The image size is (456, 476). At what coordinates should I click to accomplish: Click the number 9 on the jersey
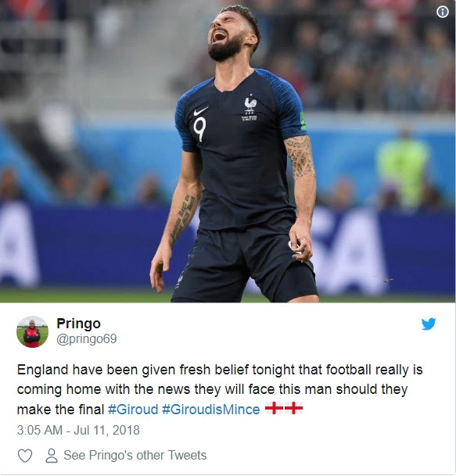[x=200, y=129]
